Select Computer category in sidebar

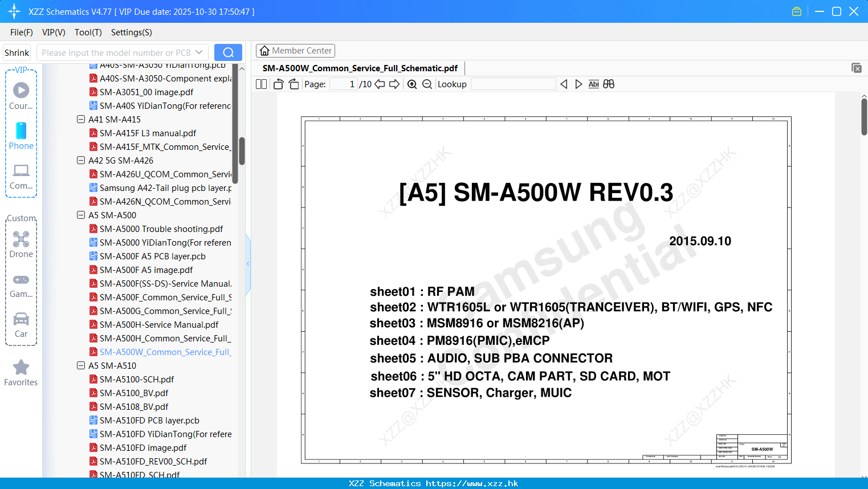tap(21, 177)
